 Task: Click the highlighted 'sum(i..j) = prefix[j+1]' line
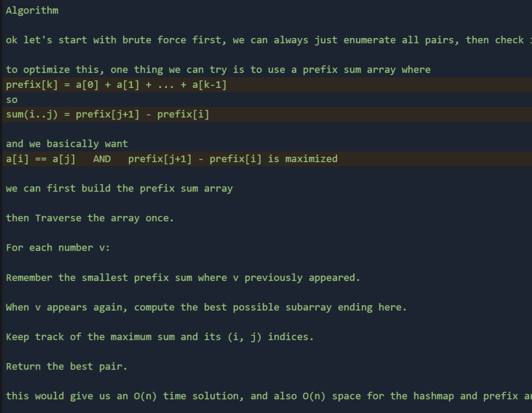108,114
